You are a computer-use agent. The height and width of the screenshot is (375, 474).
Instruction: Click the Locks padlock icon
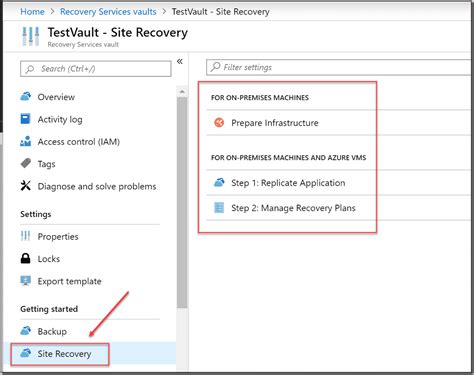pyautogui.click(x=25, y=258)
